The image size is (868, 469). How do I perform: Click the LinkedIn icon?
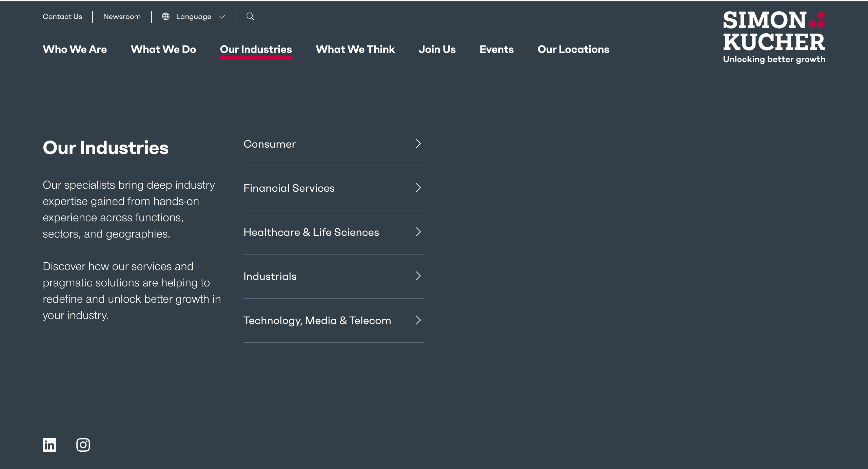[50, 444]
